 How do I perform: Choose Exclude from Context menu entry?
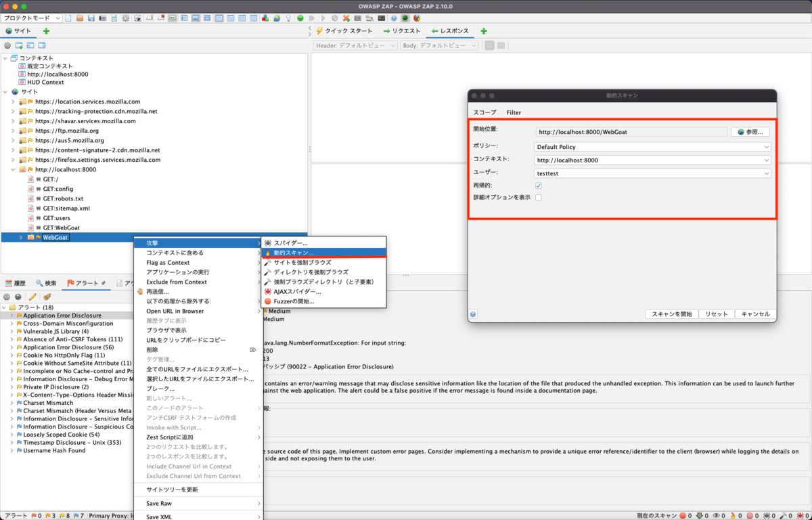(x=197, y=282)
